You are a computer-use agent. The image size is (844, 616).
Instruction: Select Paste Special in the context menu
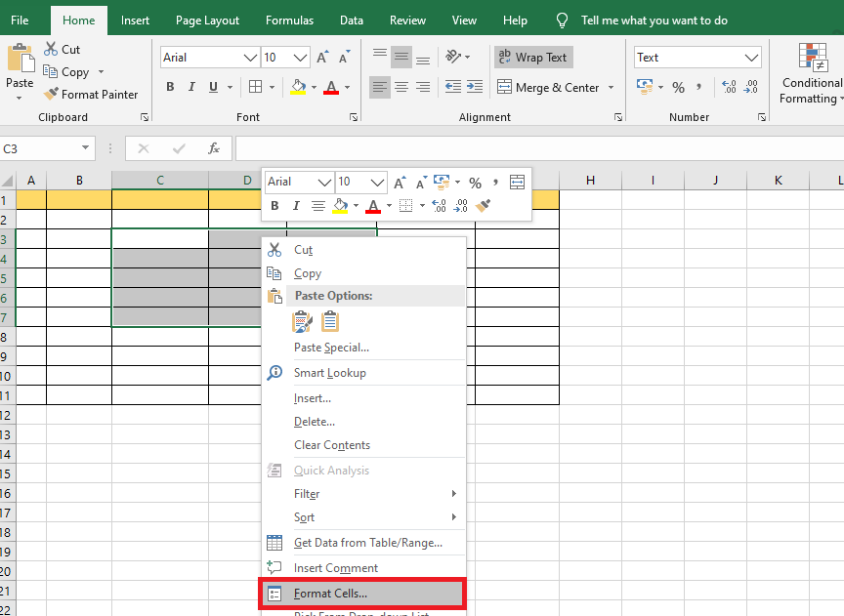(331, 348)
